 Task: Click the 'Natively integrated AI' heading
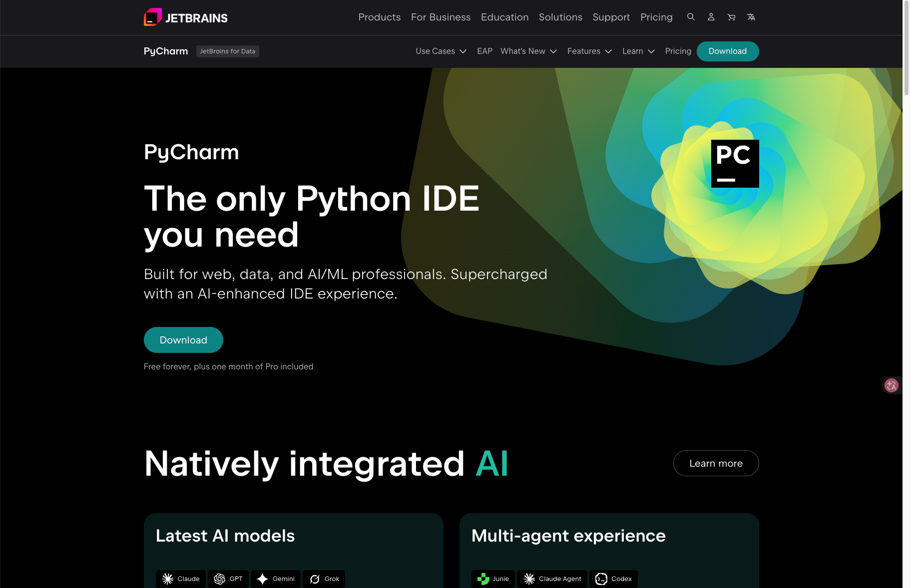(326, 464)
